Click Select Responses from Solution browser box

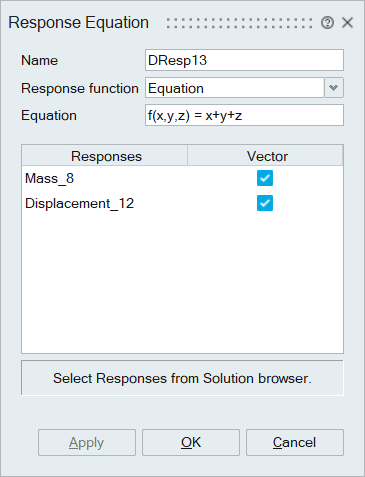coord(182,378)
